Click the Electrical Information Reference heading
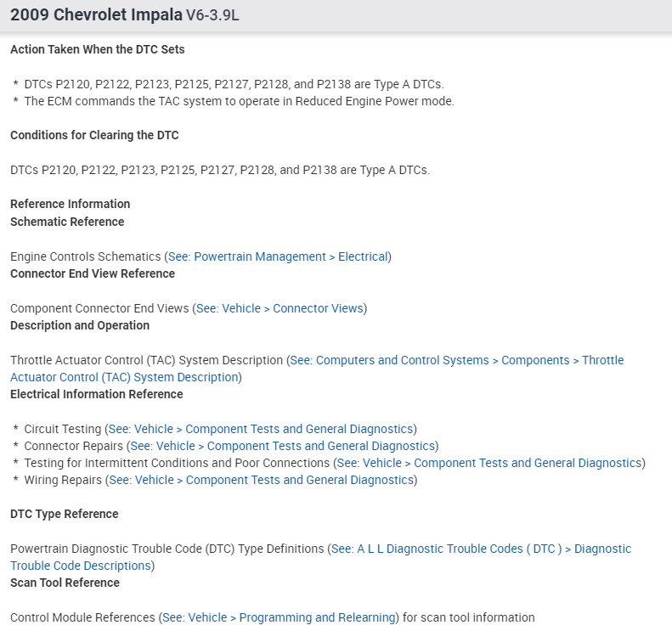 tap(96, 394)
